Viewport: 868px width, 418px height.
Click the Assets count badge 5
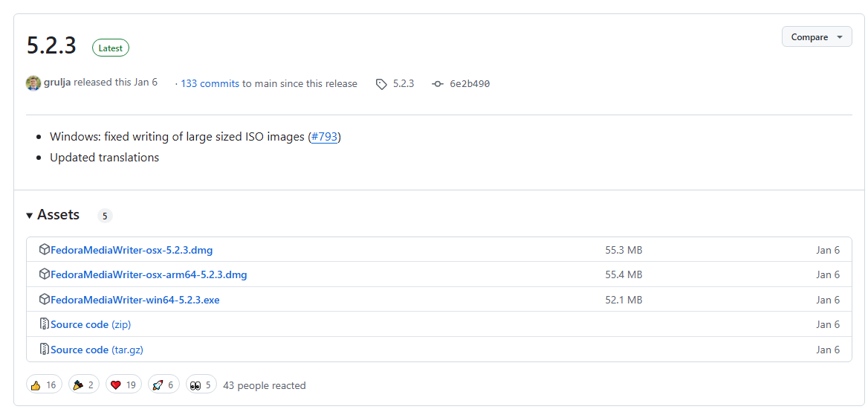coord(105,216)
